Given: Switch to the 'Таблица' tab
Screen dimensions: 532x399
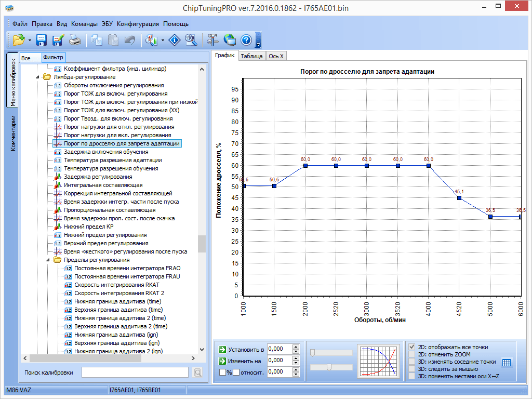Looking at the screenshot, I should click(x=251, y=56).
